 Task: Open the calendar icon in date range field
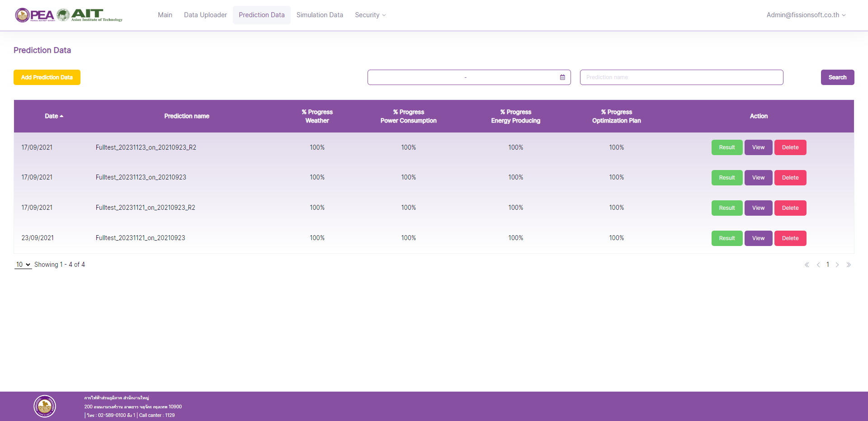562,77
